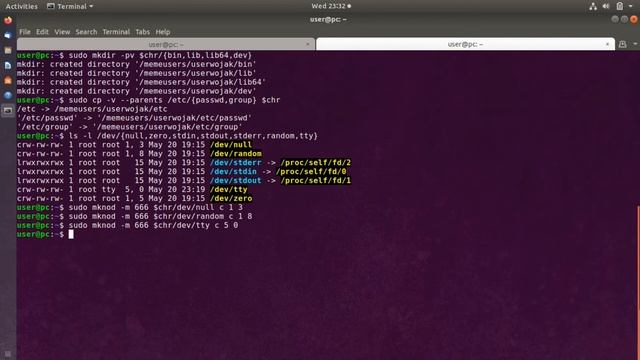Open the clock showing Wed 23:32
Screen dimensions: 640x360
[331, 6]
